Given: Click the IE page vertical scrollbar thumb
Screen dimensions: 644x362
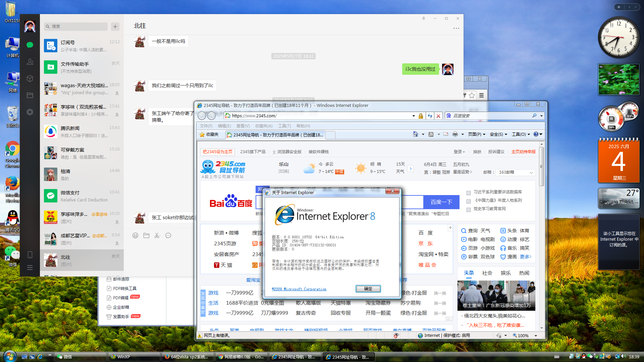Looking at the screenshot, I should point(541,166).
